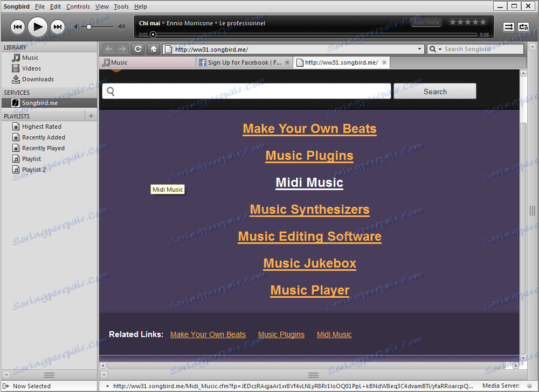The height and width of the screenshot is (392, 539).
Task: Go back in browser history
Action: [109, 49]
